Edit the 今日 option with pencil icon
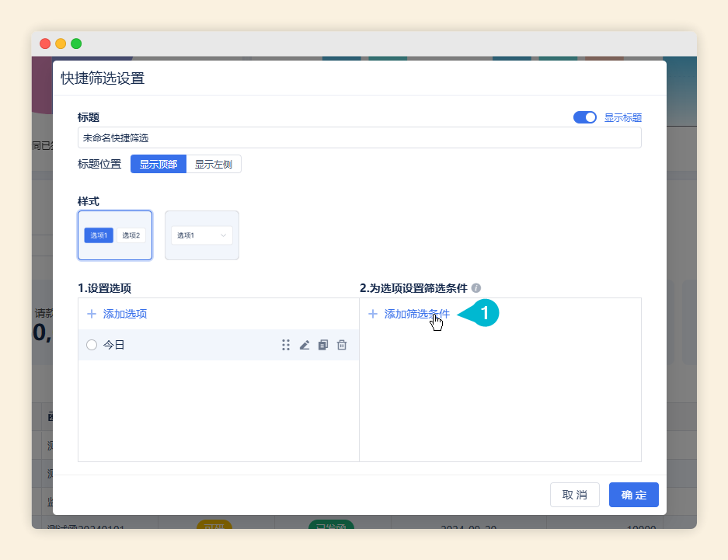The width and height of the screenshot is (728, 560). 305,345
